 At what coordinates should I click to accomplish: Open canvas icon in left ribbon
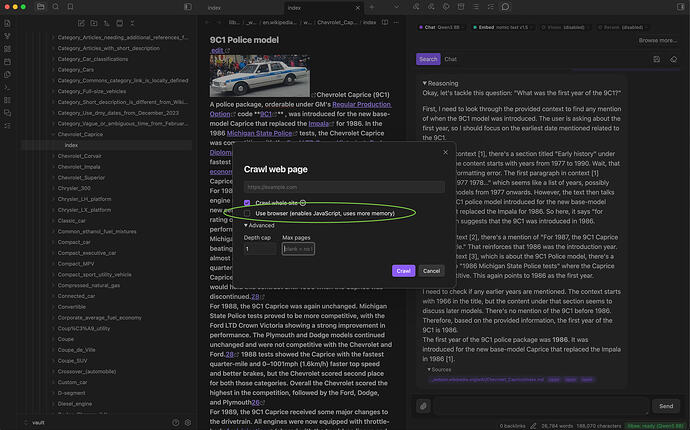pos(7,49)
